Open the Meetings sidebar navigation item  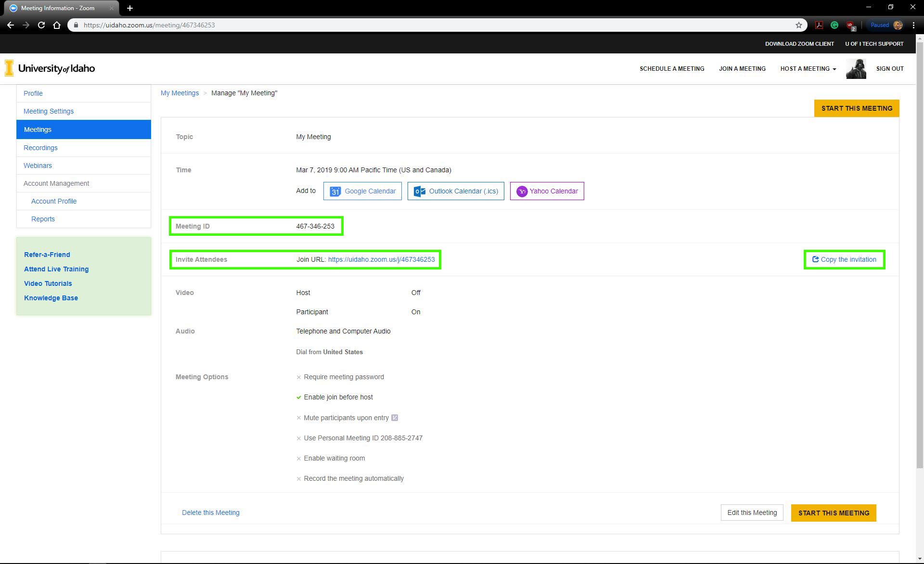[x=38, y=129]
